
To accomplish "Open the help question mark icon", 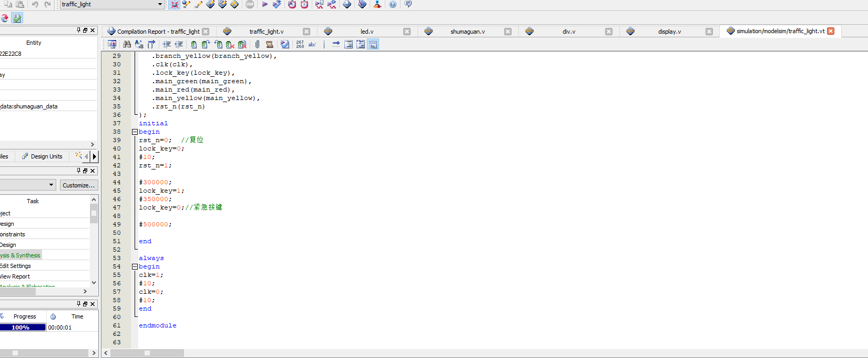I will point(393,4).
